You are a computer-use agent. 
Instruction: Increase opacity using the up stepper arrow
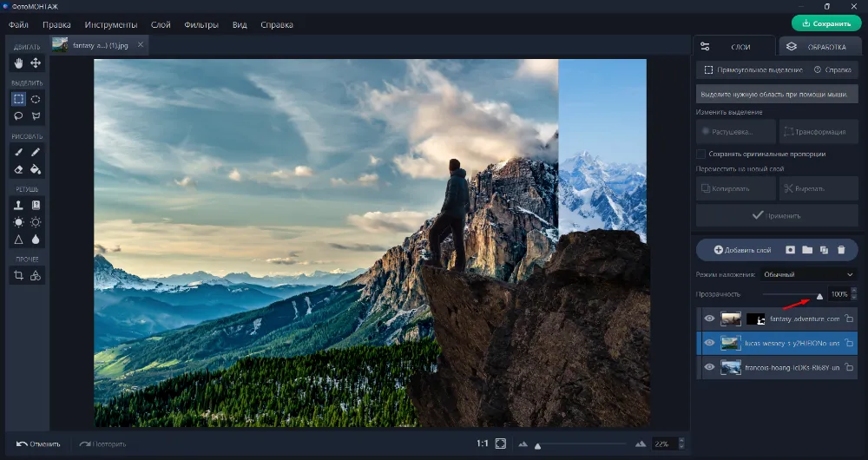pos(854,291)
